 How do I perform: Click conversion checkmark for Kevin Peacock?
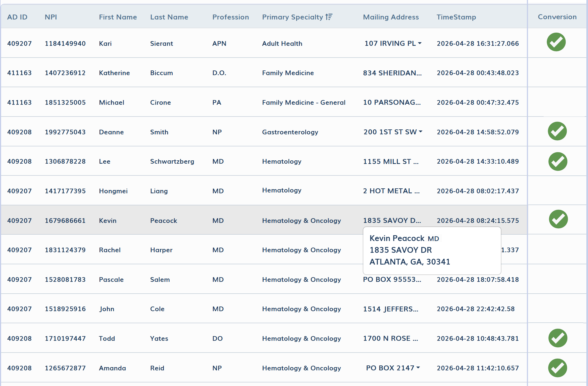tap(558, 219)
